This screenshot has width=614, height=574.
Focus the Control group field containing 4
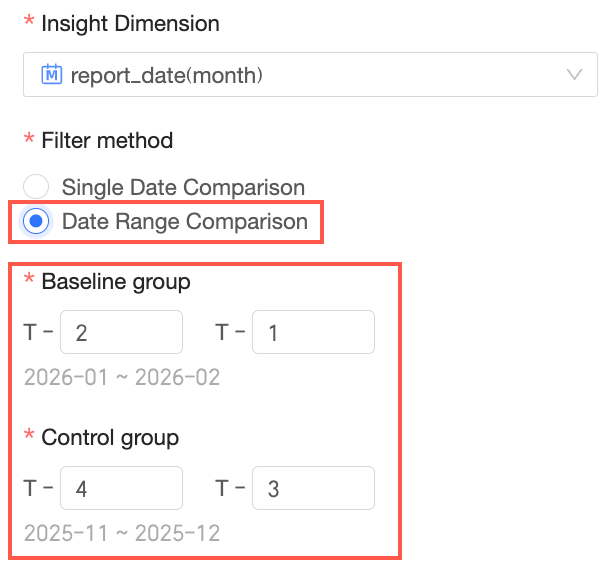(121, 488)
